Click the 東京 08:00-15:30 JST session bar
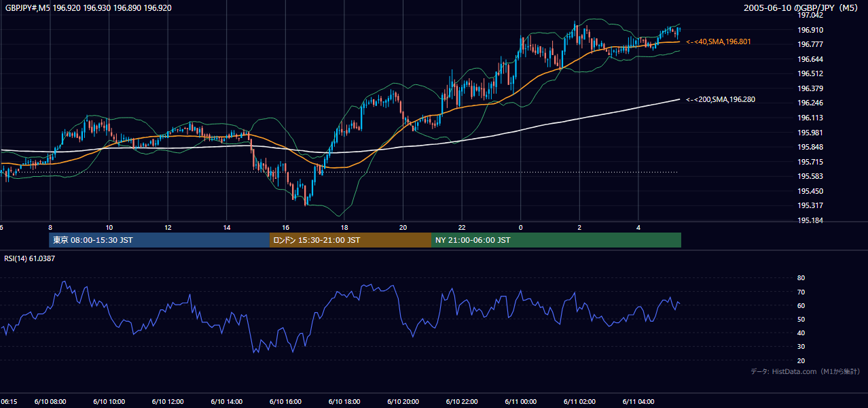Viewport: 868px width, 408px height. (159, 240)
